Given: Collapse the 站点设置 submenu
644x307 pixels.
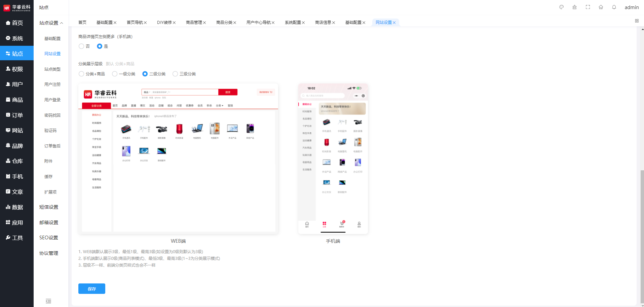Looking at the screenshot, I should (51, 23).
